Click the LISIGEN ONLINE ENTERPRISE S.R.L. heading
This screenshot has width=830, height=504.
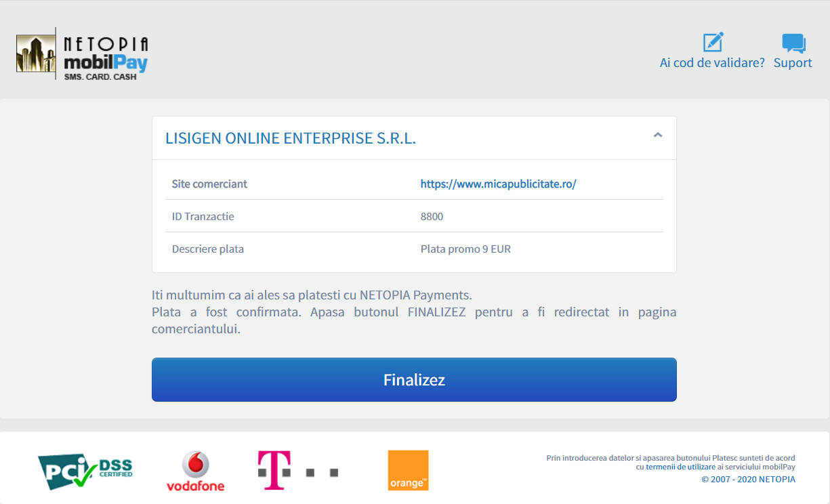[291, 138]
